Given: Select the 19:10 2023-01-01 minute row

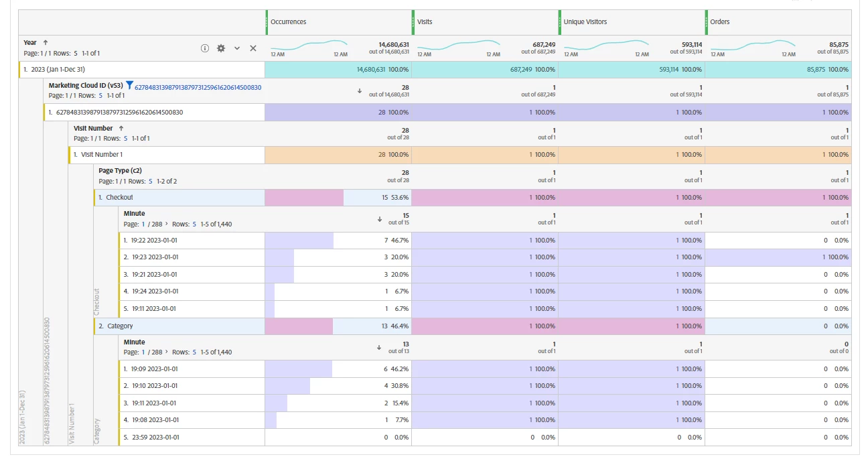Looking at the screenshot, I should point(192,386).
